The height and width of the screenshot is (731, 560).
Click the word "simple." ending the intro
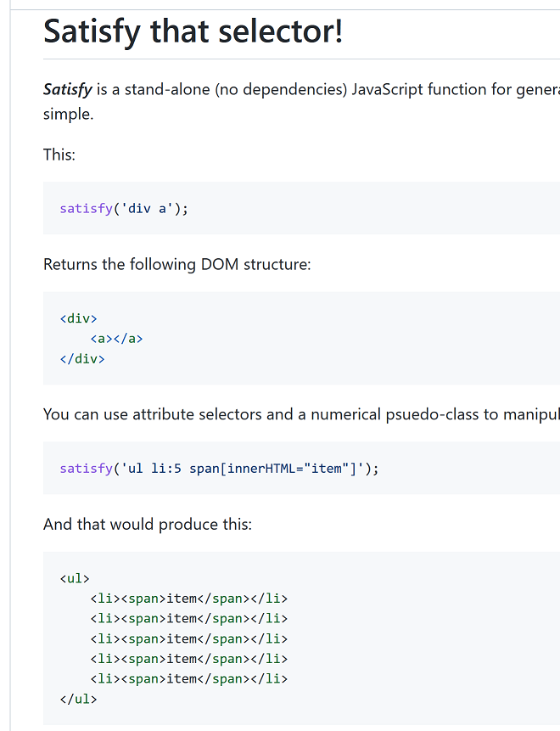click(68, 114)
